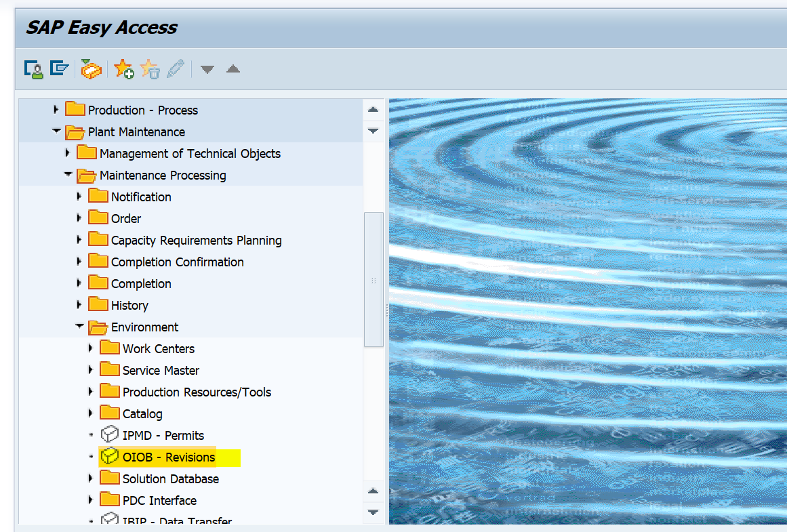787x532 pixels.
Task: Click the Completion Confirmation folder icon
Action: click(x=98, y=260)
